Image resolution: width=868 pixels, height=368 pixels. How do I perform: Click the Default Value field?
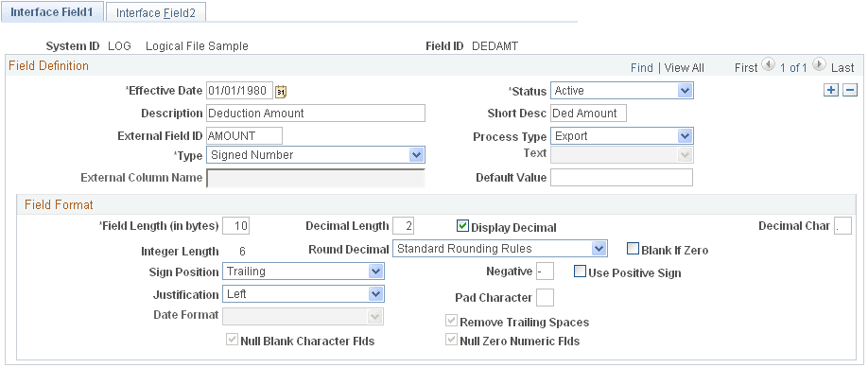(x=621, y=178)
